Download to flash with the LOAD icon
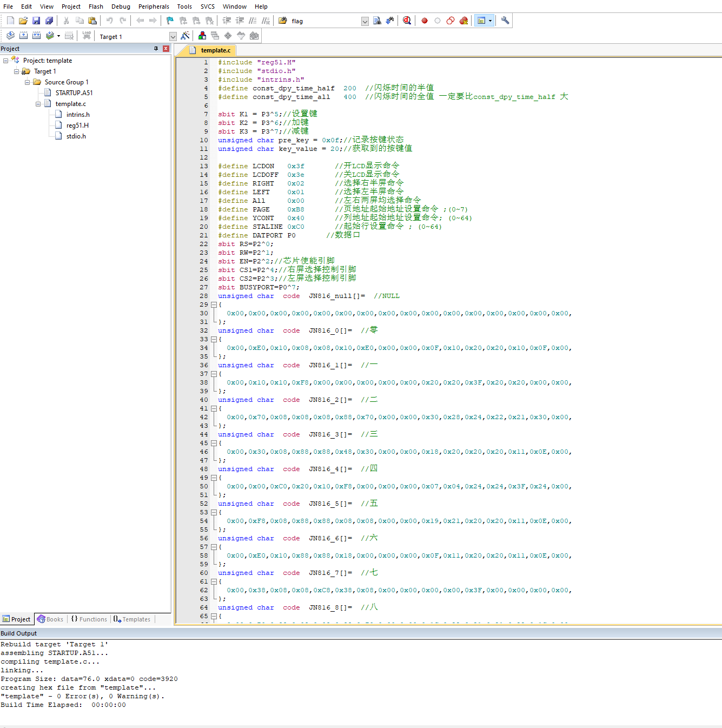This screenshot has width=722, height=728. coord(87,36)
